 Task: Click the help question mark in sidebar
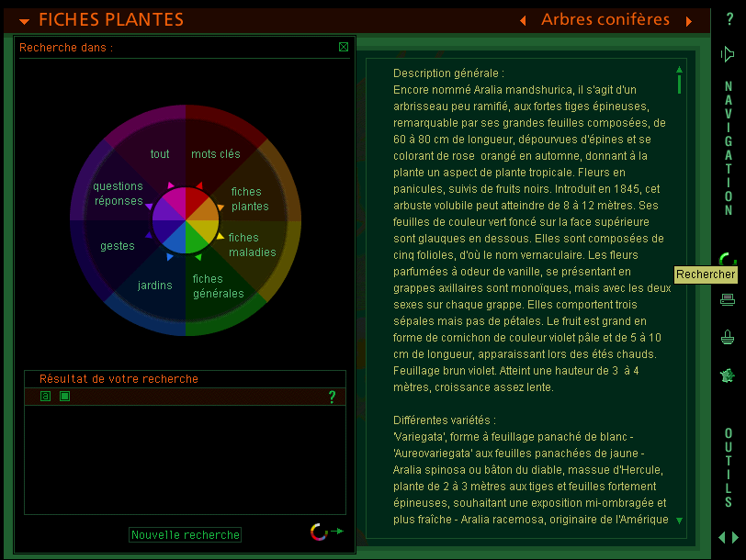[729, 19]
